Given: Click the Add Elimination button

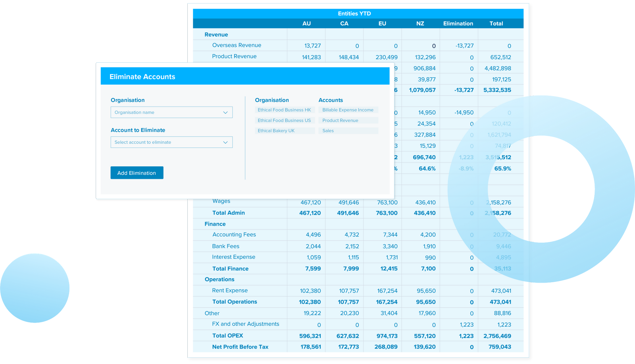Looking at the screenshot, I should click(x=137, y=173).
